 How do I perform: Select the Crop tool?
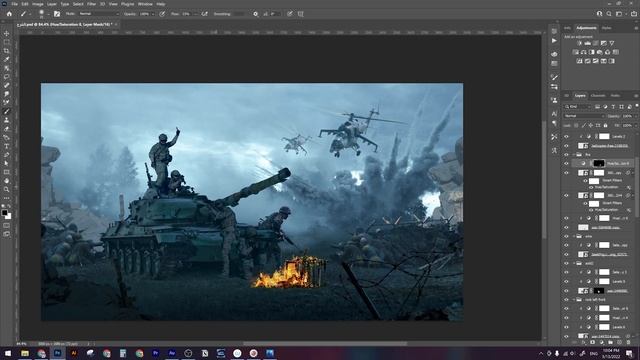[7, 51]
